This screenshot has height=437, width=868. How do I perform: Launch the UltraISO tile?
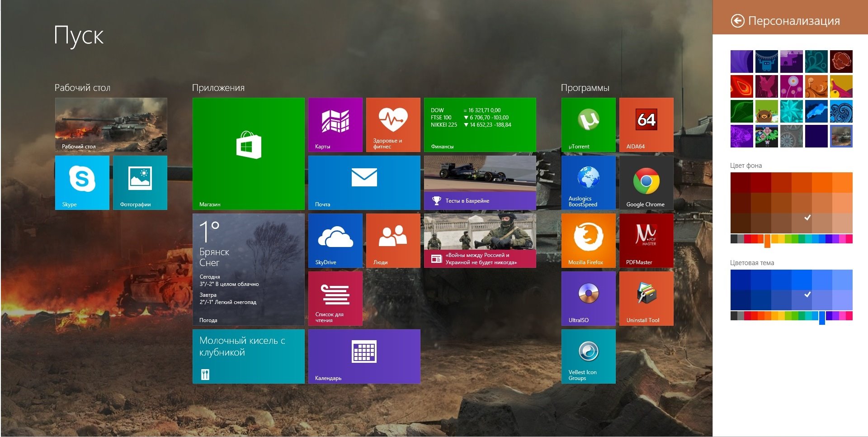[588, 298]
